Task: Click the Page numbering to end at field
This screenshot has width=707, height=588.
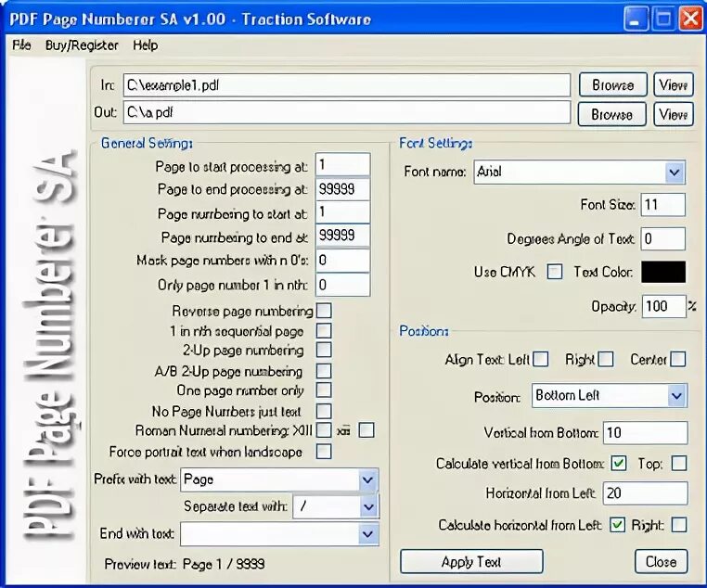Action: click(x=342, y=236)
